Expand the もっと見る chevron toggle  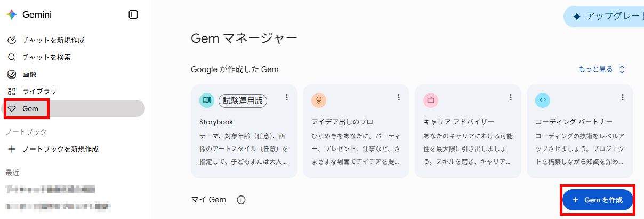coord(622,69)
